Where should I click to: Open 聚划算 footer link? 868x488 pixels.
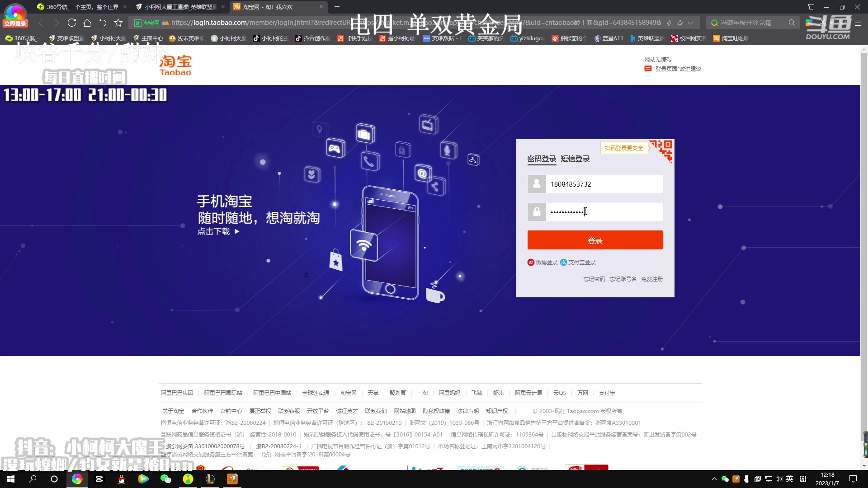397,393
